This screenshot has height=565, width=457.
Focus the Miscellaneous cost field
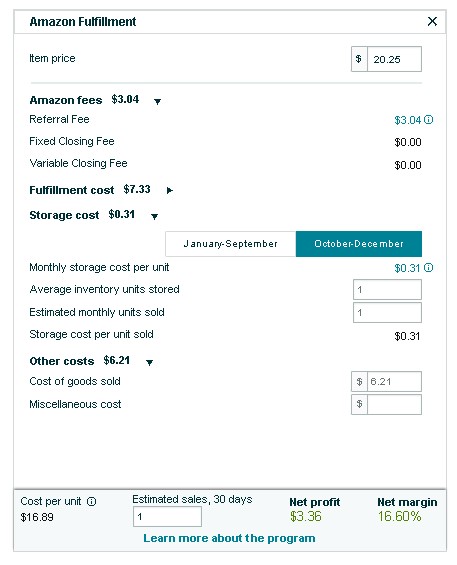click(x=394, y=404)
